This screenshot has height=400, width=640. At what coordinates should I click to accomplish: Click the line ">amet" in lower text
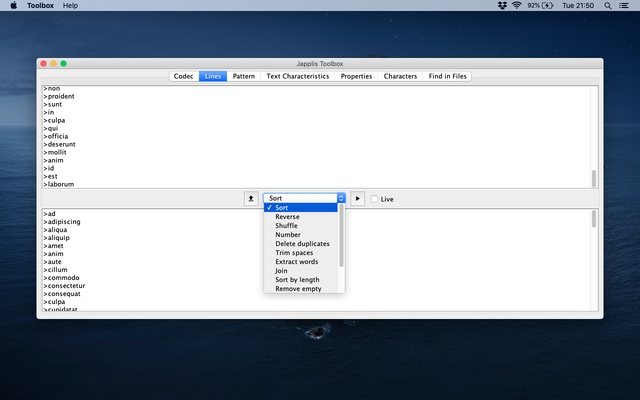tap(53, 246)
